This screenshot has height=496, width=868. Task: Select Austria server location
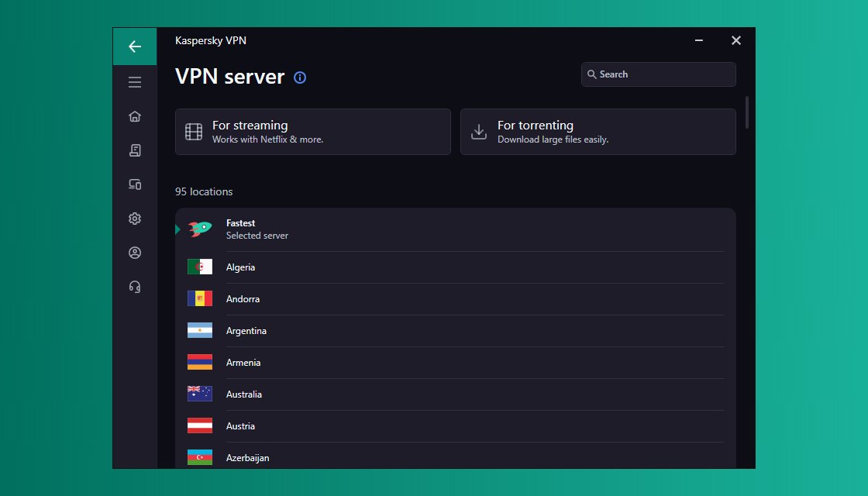(x=456, y=426)
